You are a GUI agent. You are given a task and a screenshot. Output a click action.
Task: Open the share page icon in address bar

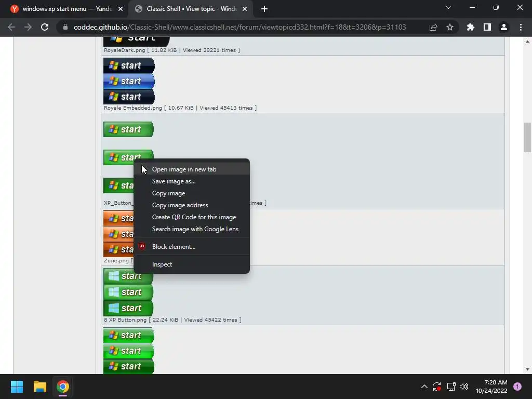(x=433, y=27)
